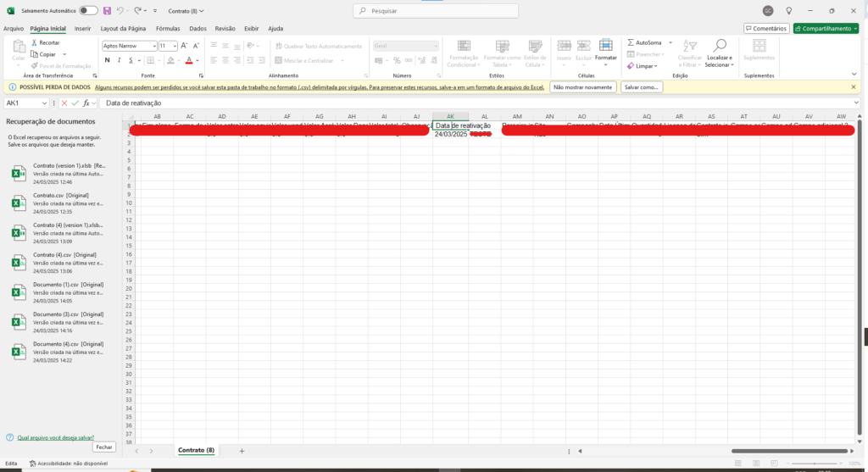The height and width of the screenshot is (472, 868).
Task: Add a new sheet with plus button
Action: click(x=242, y=451)
